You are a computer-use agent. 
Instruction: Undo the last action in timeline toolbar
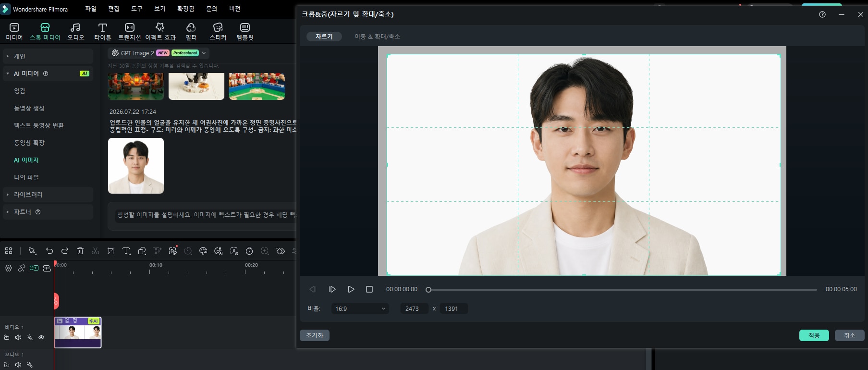(x=49, y=251)
